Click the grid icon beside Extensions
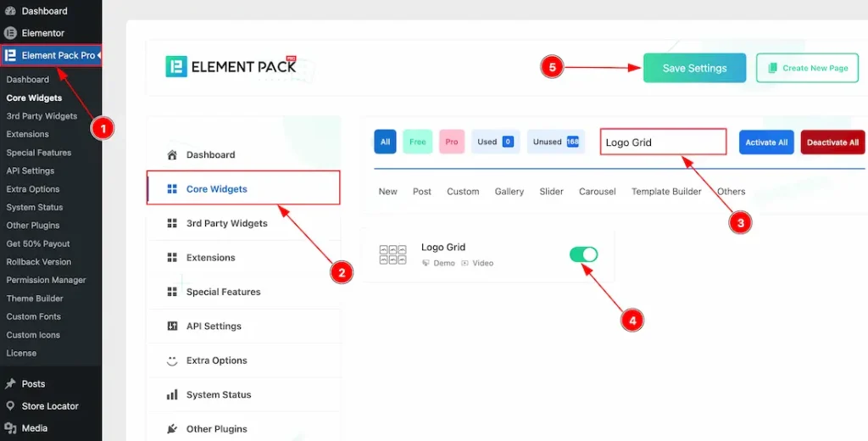 [x=172, y=258]
